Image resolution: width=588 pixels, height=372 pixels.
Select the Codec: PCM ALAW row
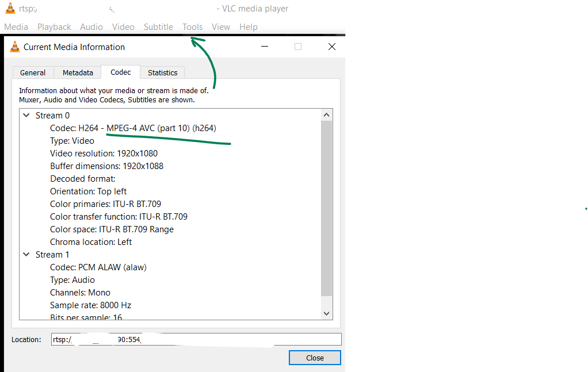[x=98, y=267]
